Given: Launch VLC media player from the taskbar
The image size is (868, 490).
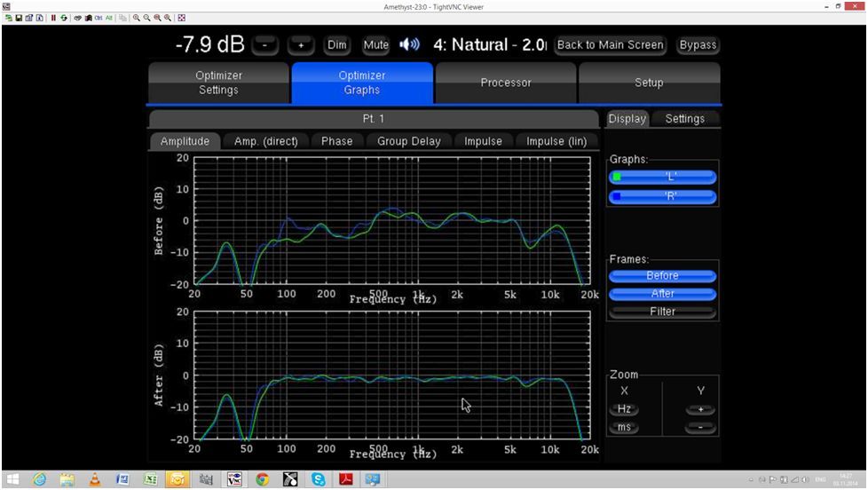Looking at the screenshot, I should point(95,479).
